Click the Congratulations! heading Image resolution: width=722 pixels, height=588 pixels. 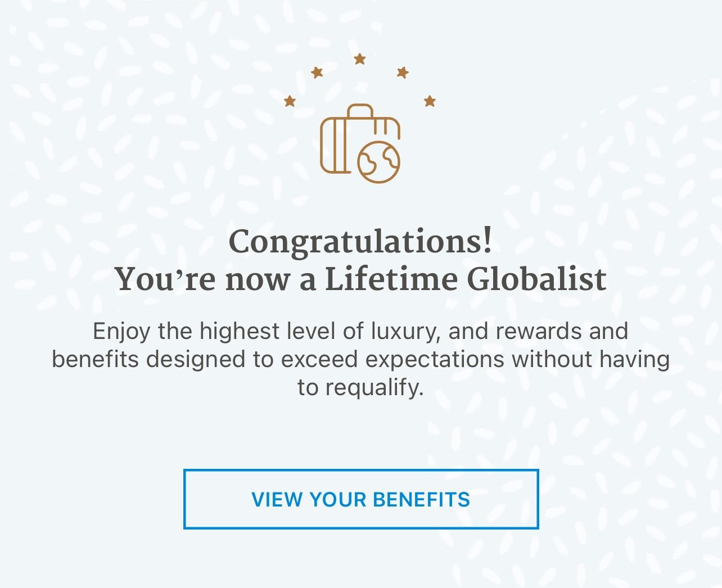360,242
